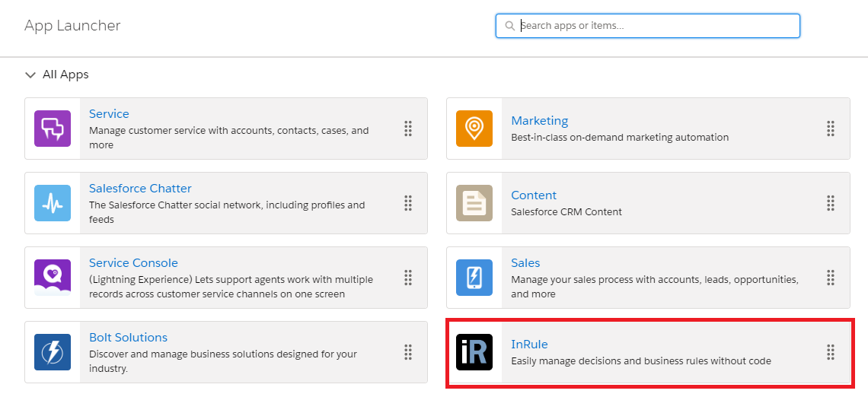Screen dimensions: 868x397
Task: Click the 'All Apps' section heading text
Action: (66, 75)
